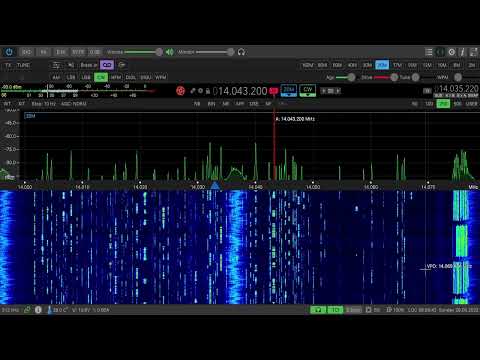This screenshot has width=480, height=360.
Task: Click the blue triangle marker on the frequency scale
Action: 215,185
